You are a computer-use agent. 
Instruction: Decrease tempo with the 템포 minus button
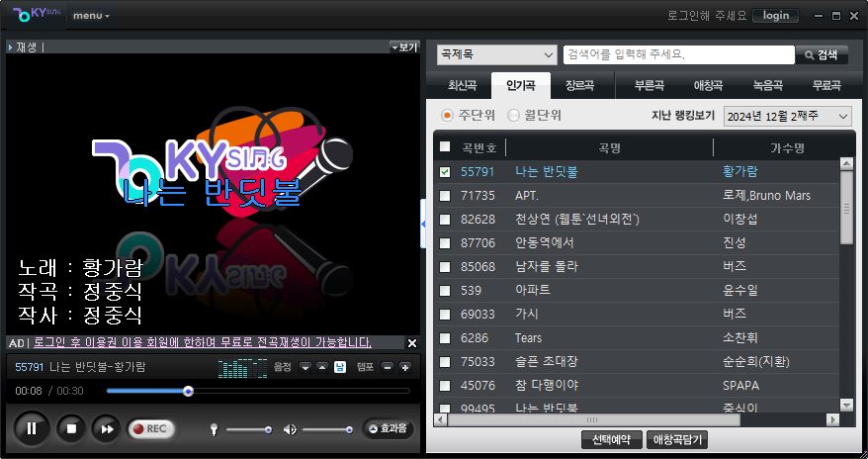(x=389, y=367)
